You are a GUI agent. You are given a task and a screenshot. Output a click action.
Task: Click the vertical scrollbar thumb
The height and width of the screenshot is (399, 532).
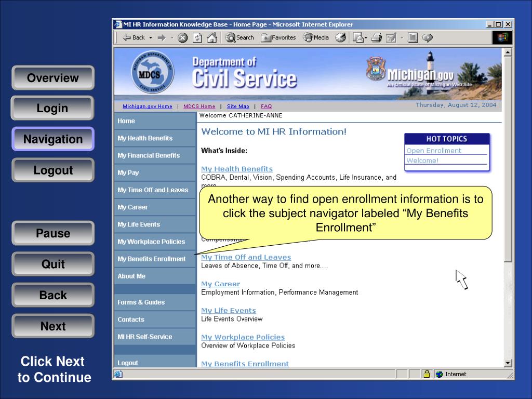[508, 159]
